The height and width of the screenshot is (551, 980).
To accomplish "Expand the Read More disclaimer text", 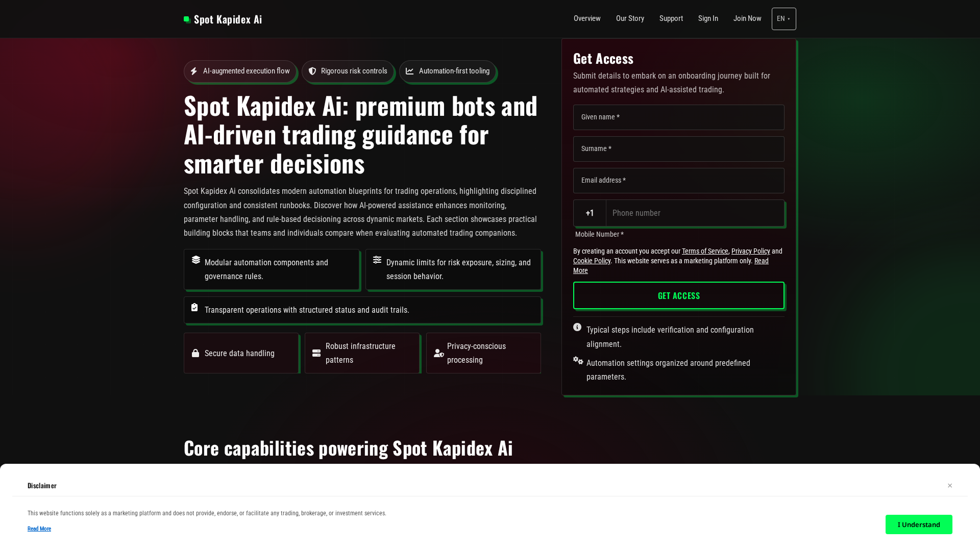I will point(39,529).
